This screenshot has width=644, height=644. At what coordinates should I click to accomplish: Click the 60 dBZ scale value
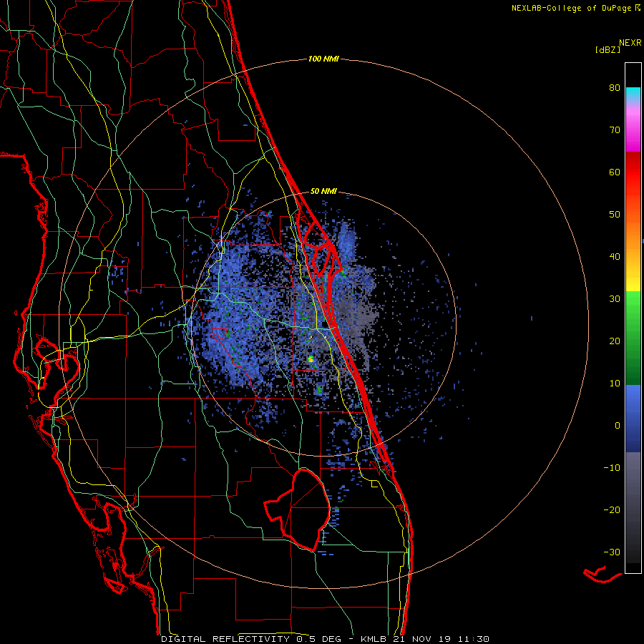click(615, 172)
